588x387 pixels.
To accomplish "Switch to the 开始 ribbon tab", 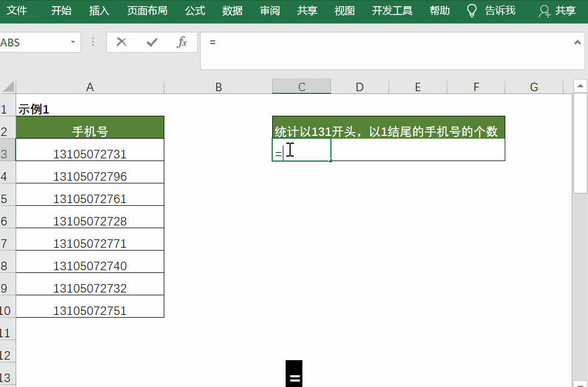I will tap(61, 11).
